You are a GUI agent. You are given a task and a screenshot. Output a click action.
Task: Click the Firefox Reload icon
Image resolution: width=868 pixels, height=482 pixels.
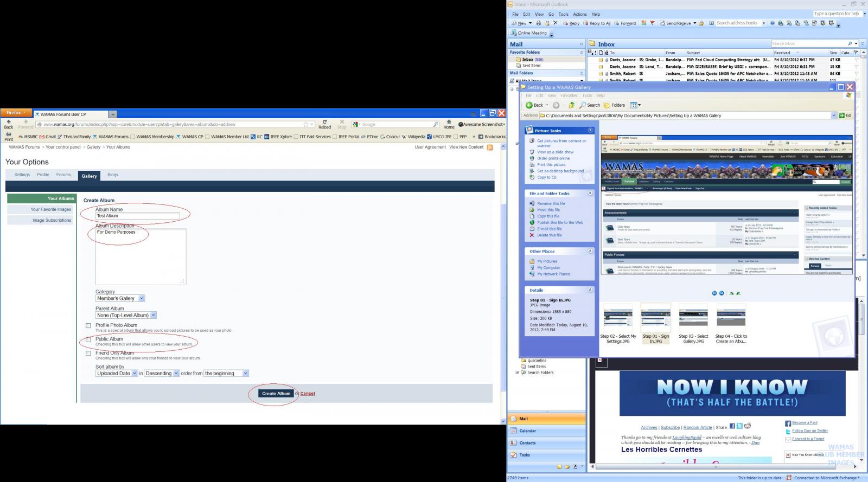point(324,121)
